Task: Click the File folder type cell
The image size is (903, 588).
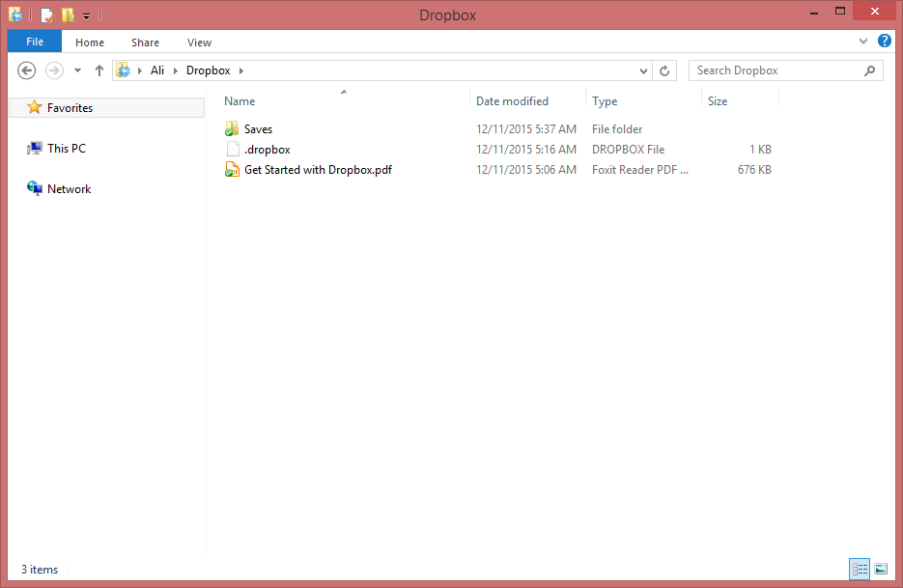Action: pos(617,129)
